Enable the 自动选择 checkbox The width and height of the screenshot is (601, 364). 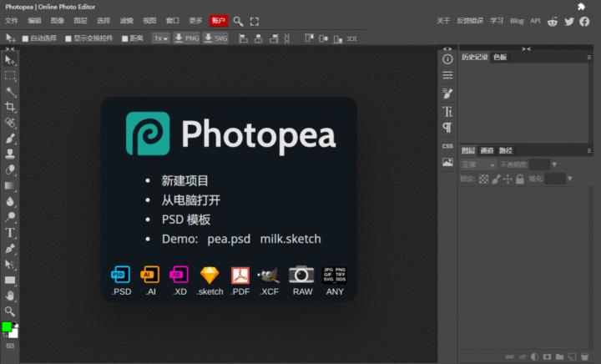tap(25, 38)
